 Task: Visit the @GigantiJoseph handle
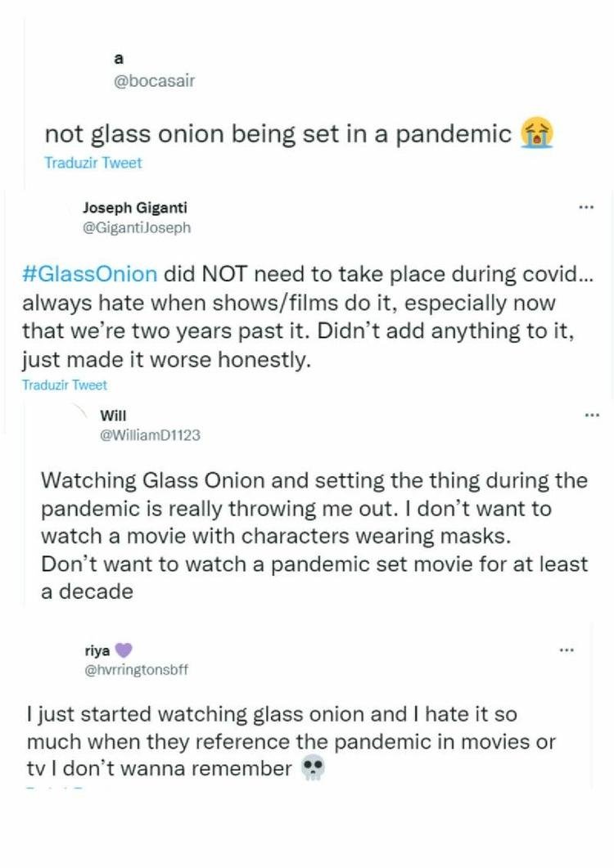(137, 227)
